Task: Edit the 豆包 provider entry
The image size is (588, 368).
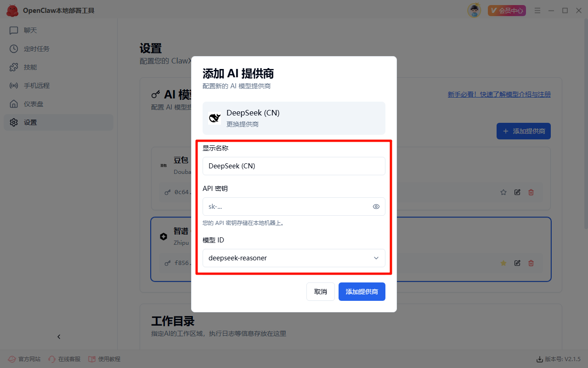Action: click(x=517, y=192)
